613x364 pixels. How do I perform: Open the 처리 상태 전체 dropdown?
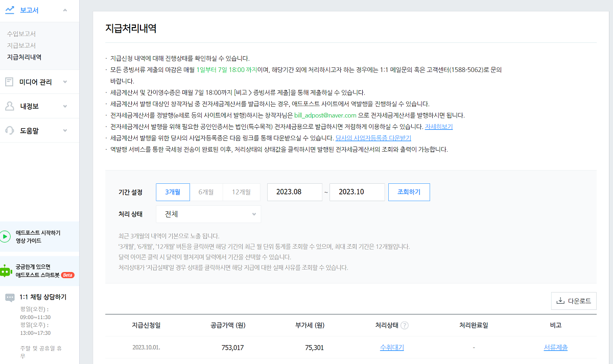[208, 214]
